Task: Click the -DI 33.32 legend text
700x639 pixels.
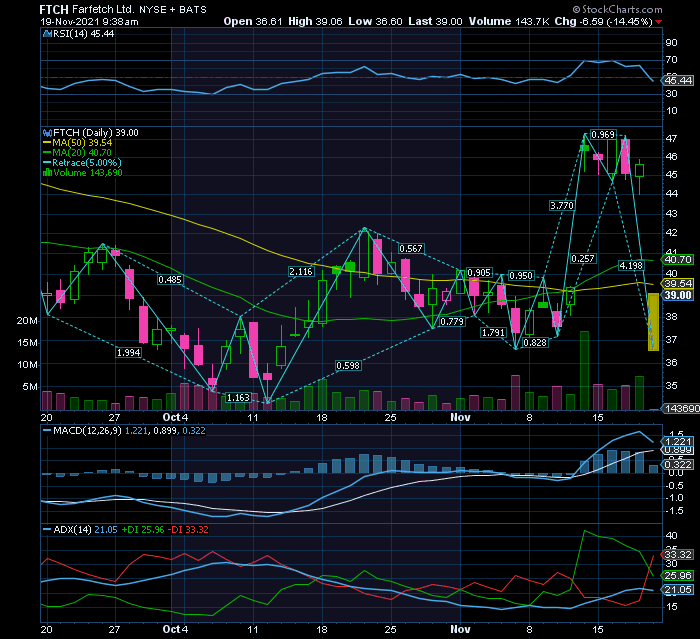Action: pos(188,530)
